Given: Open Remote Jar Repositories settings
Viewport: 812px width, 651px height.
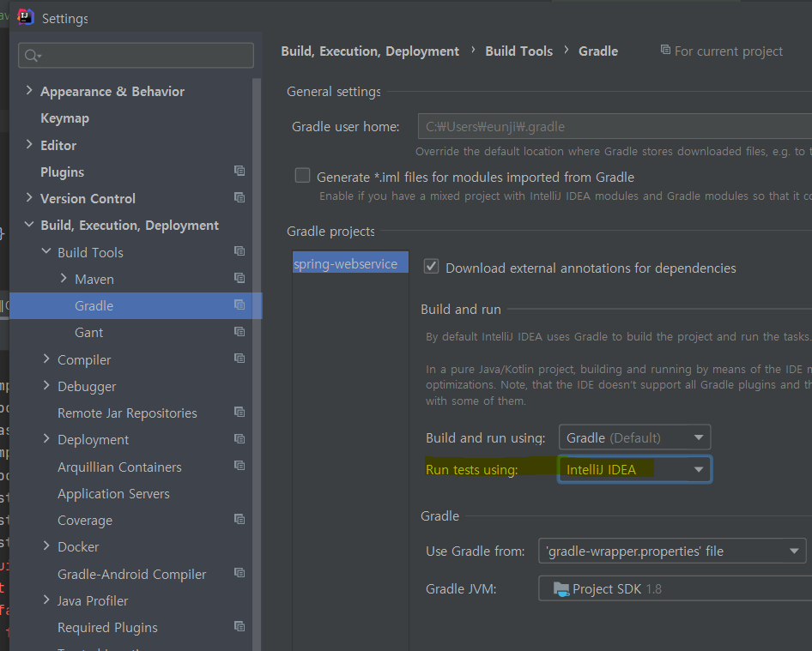Looking at the screenshot, I should coord(127,413).
